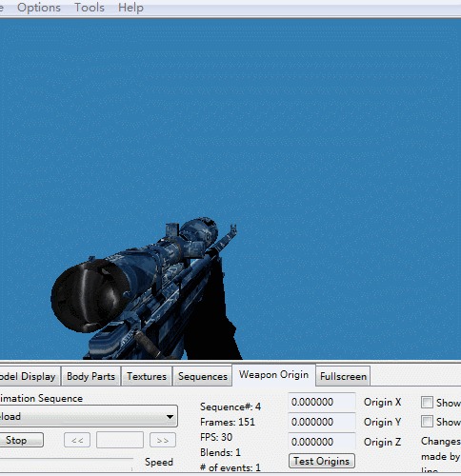The image size is (461, 476).
Task: Open the Help menu
Action: point(130,8)
